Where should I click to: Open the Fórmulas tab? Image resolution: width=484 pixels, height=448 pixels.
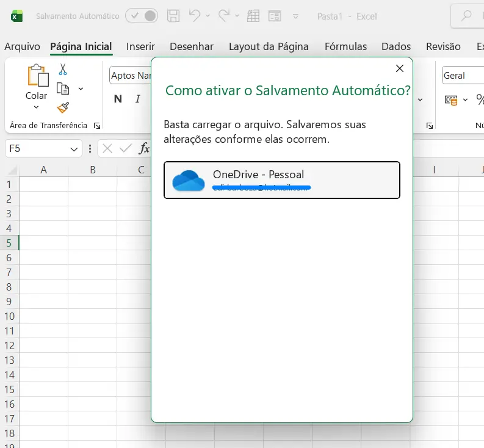[x=345, y=46]
